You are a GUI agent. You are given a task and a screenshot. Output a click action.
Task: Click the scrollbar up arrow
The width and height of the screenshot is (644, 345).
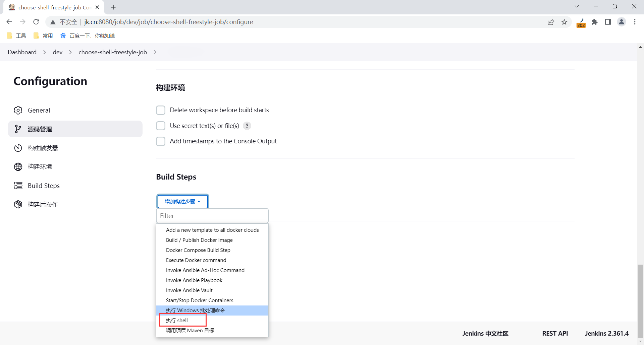(x=641, y=47)
